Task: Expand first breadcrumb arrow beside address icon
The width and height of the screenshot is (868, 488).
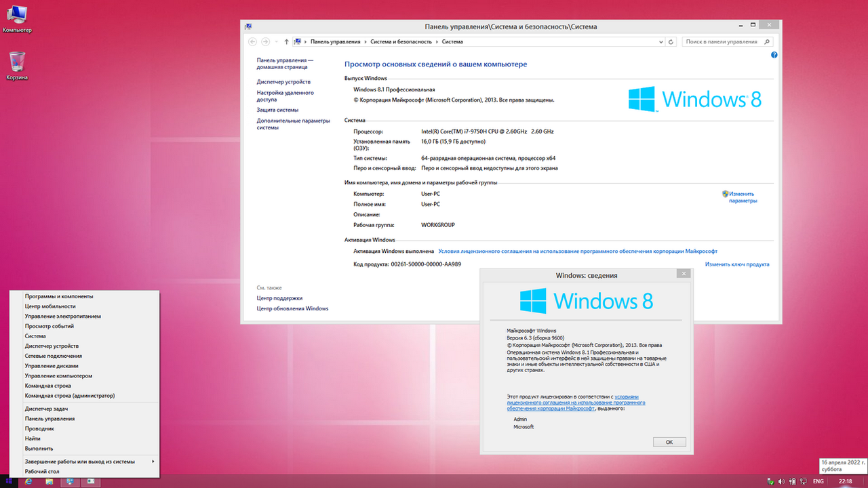Action: 307,41
